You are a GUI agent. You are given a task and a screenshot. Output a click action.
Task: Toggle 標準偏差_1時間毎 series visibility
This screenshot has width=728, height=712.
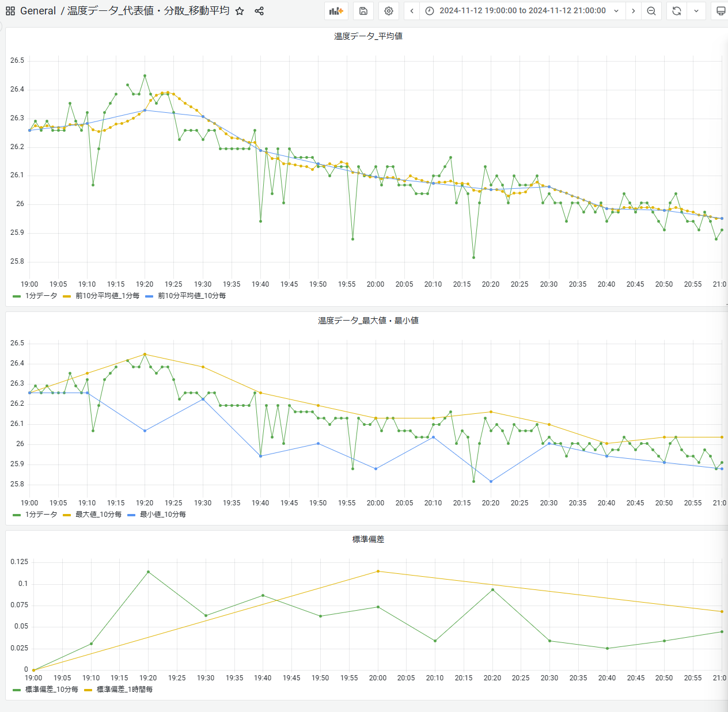124,690
